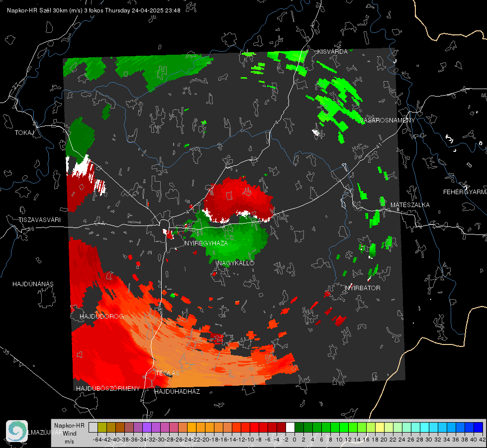Pick the purple swatch between -34 and -32
487x448 pixels.
click(x=147, y=428)
